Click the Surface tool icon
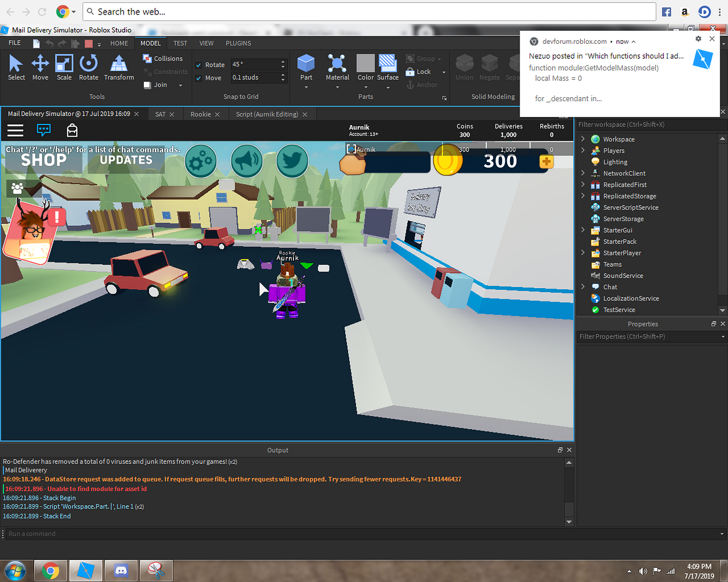 [x=388, y=63]
